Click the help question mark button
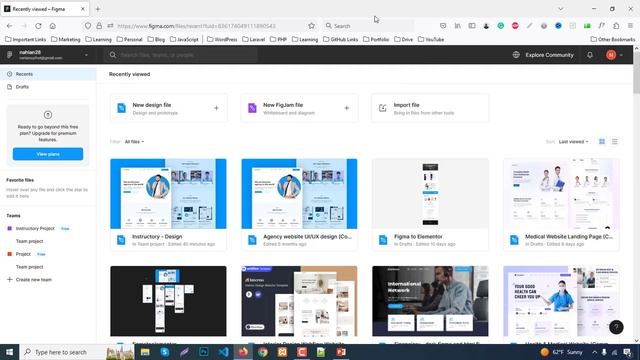Screen dimensions: 640x360 (616, 327)
